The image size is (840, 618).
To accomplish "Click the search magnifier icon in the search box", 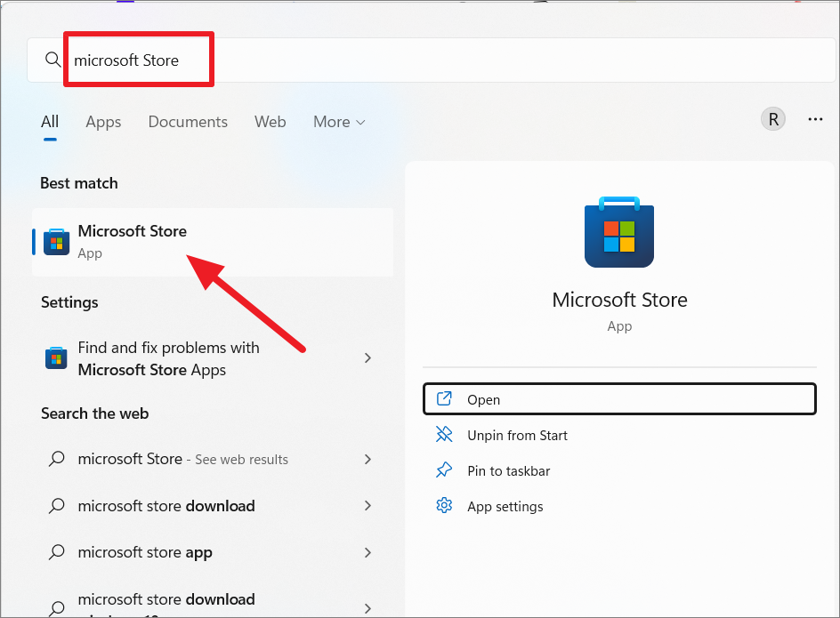I will click(x=52, y=60).
